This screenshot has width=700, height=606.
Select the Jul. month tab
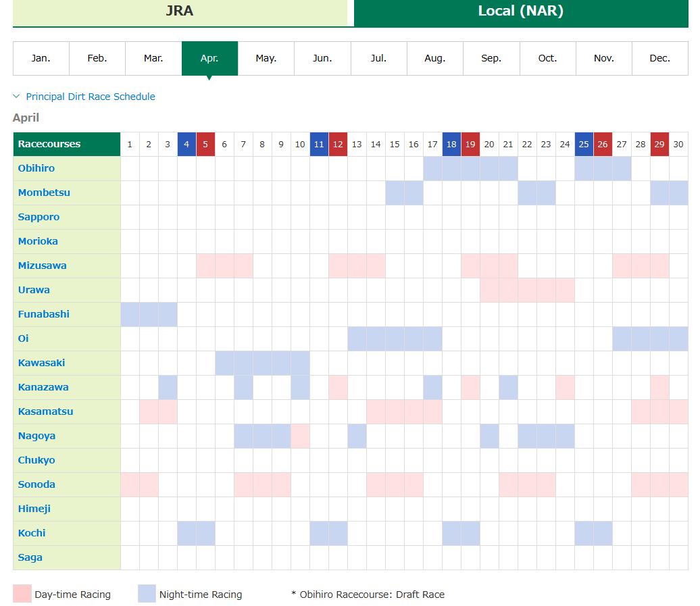[379, 59]
